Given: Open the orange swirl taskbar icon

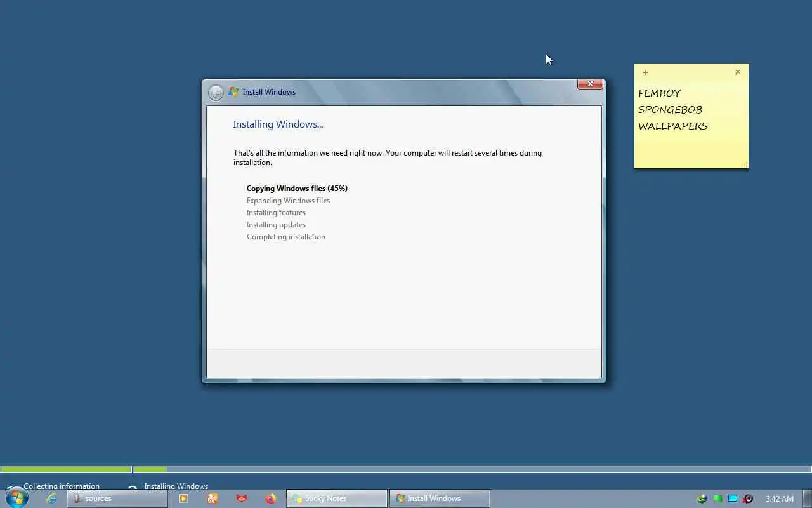Looking at the screenshot, I should (x=213, y=498).
